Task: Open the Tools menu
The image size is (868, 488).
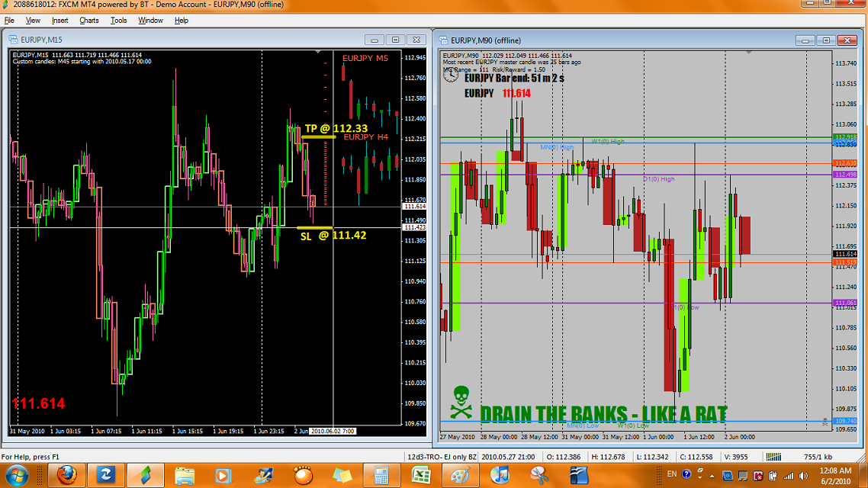Action: click(x=118, y=21)
